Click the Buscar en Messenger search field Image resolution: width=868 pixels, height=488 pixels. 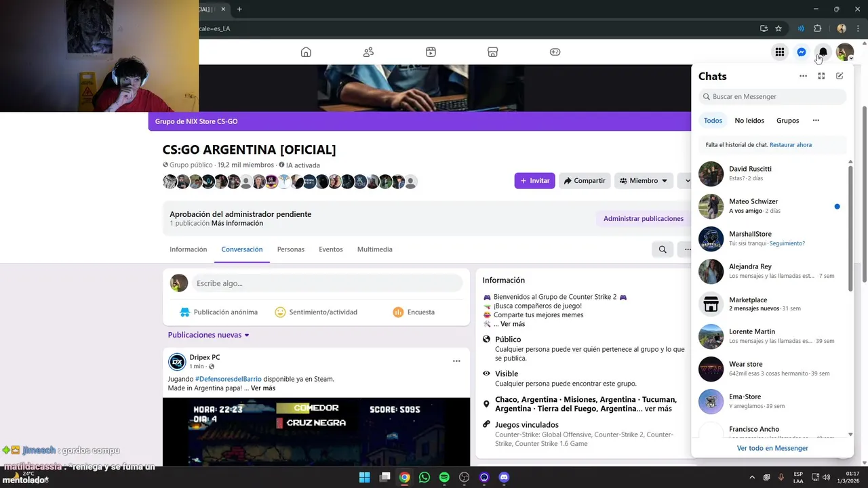(772, 96)
